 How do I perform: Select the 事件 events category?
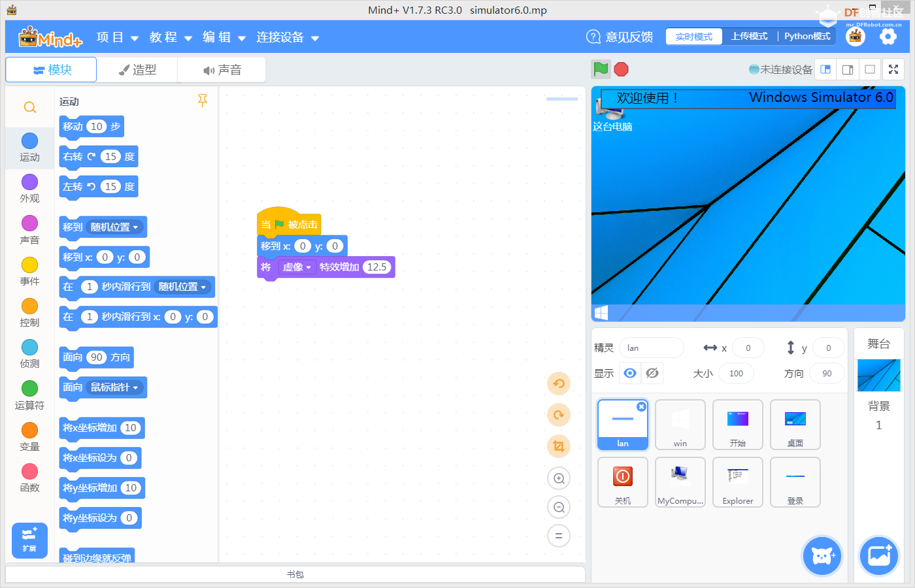point(29,272)
